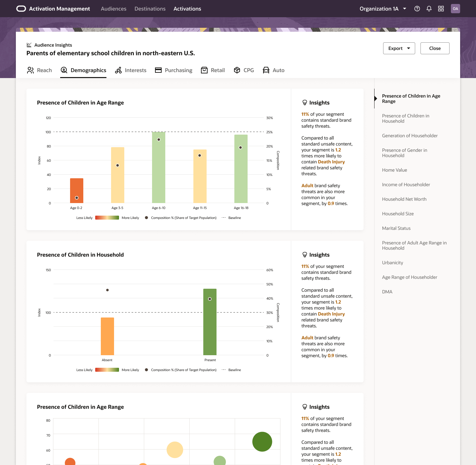Jump to Household Size section
This screenshot has width=476, height=465.
398,214
